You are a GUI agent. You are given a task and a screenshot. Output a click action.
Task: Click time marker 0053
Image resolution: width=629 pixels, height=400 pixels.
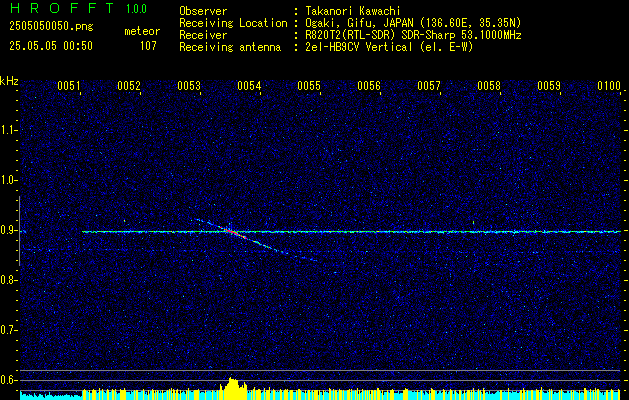189,86
